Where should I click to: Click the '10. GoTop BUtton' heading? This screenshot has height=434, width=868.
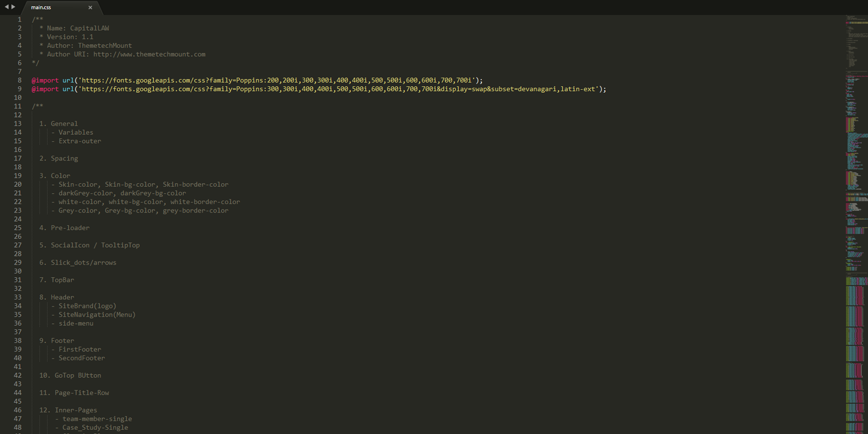[70, 375]
